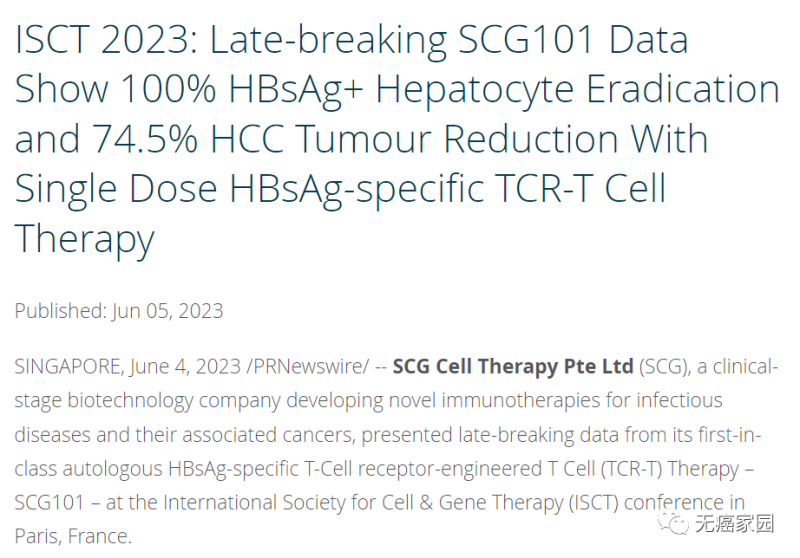The image size is (800, 558).
Task: Click "(SCG)," after the bold company name
Action: (664, 367)
